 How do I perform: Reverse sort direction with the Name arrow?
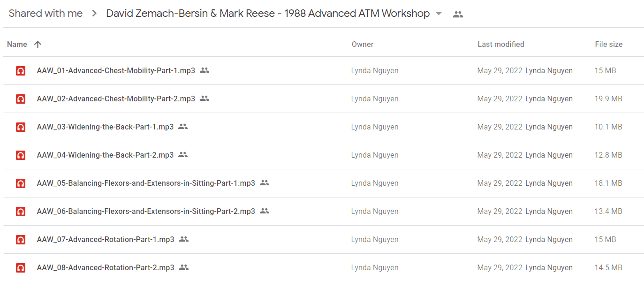pyautogui.click(x=38, y=44)
